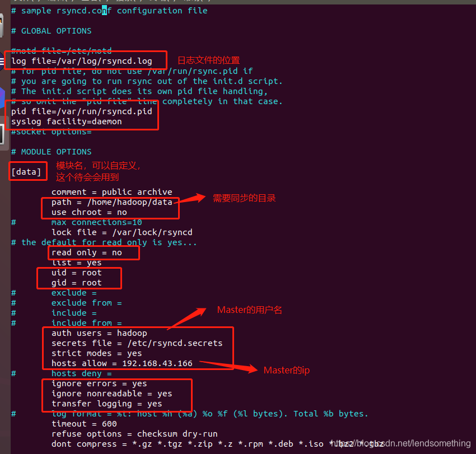Click the line ending 'completely in that case.'
This screenshot has height=454, width=476.
147,101
